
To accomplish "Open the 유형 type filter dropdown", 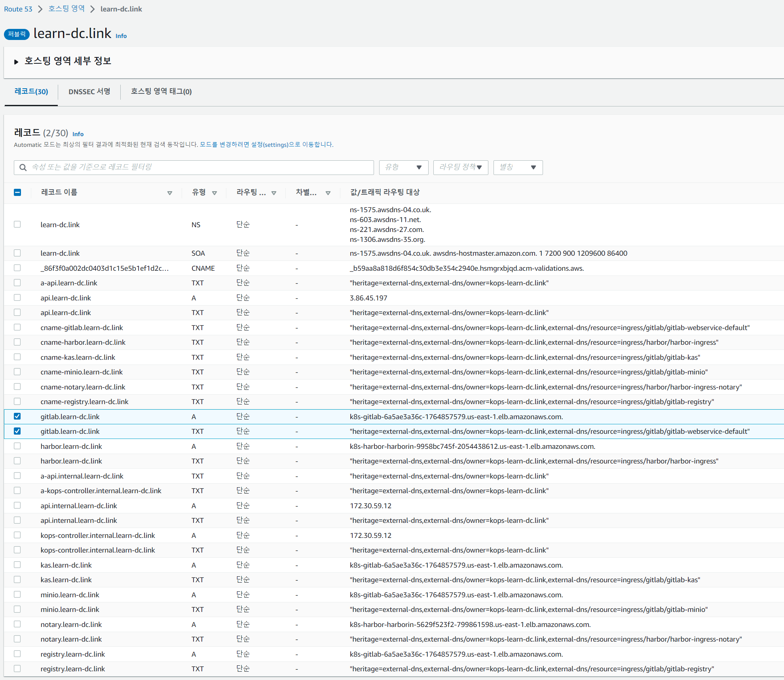I will click(403, 167).
